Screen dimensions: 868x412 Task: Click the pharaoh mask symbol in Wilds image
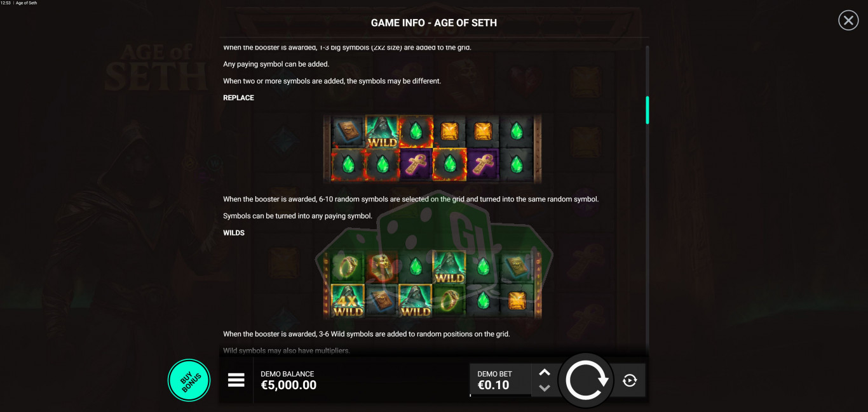pyautogui.click(x=381, y=267)
